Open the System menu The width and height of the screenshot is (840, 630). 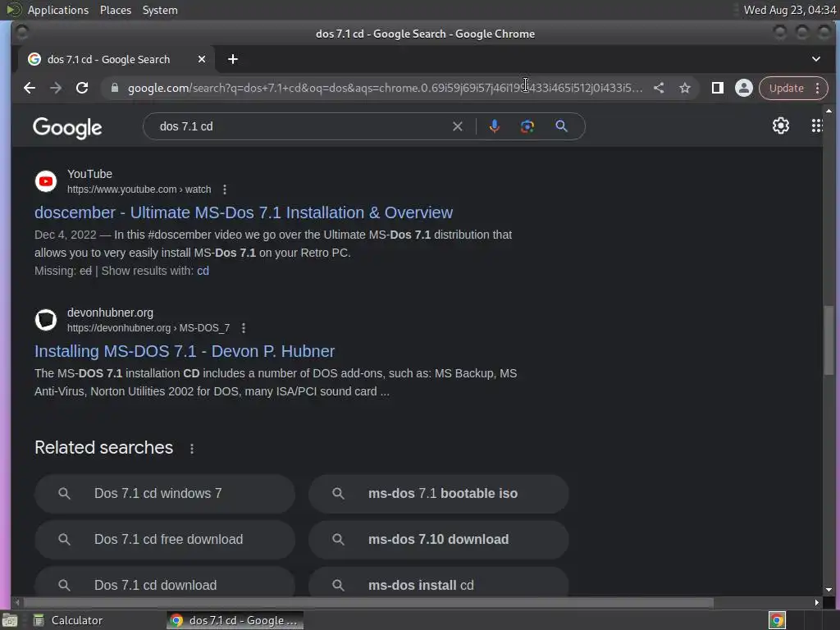pyautogui.click(x=160, y=10)
